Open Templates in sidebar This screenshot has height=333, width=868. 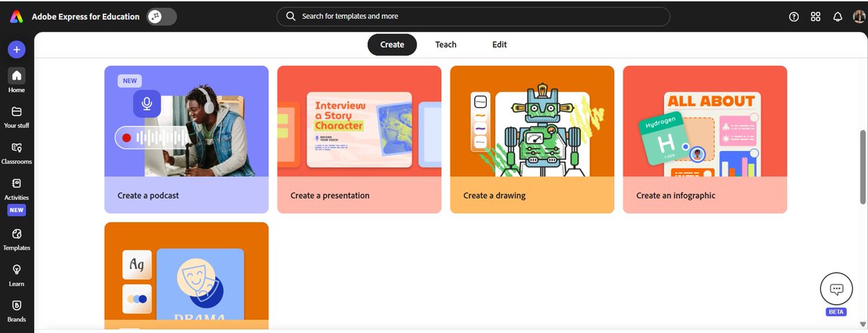pyautogui.click(x=17, y=240)
